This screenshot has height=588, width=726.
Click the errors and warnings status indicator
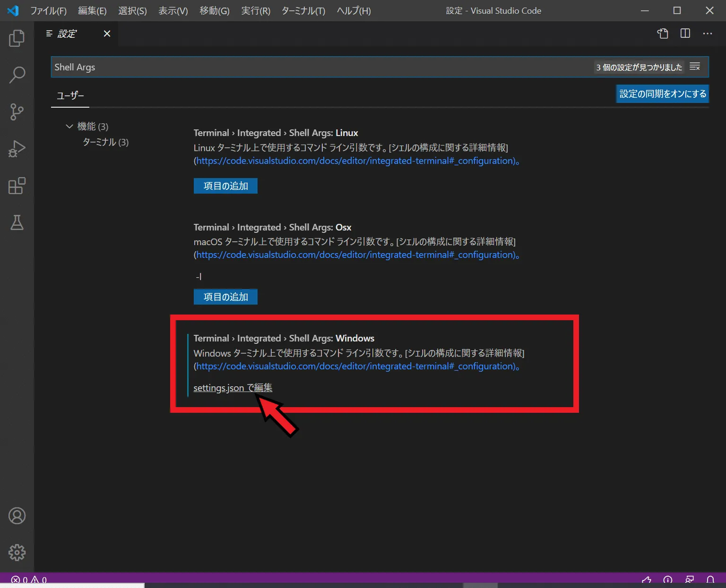[x=29, y=579]
